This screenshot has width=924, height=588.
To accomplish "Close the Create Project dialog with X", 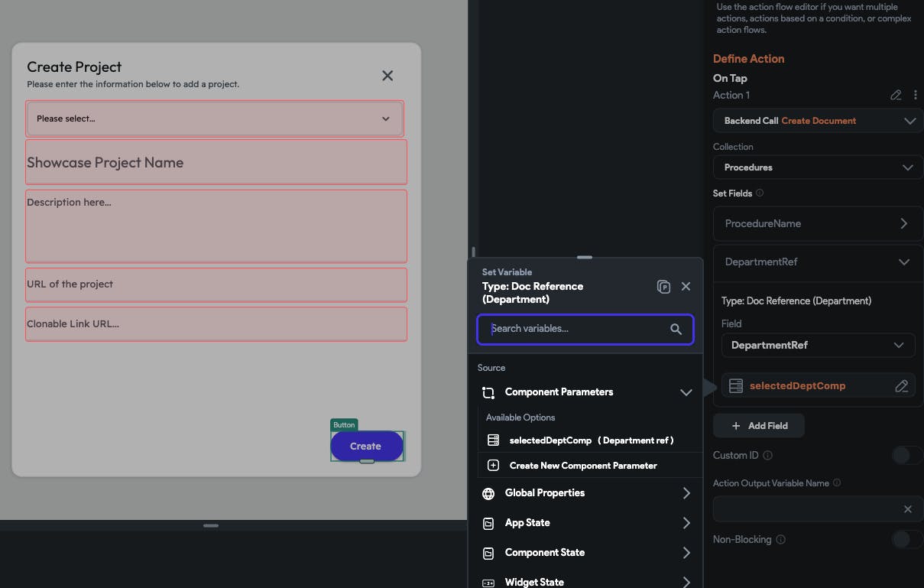I will coord(387,76).
